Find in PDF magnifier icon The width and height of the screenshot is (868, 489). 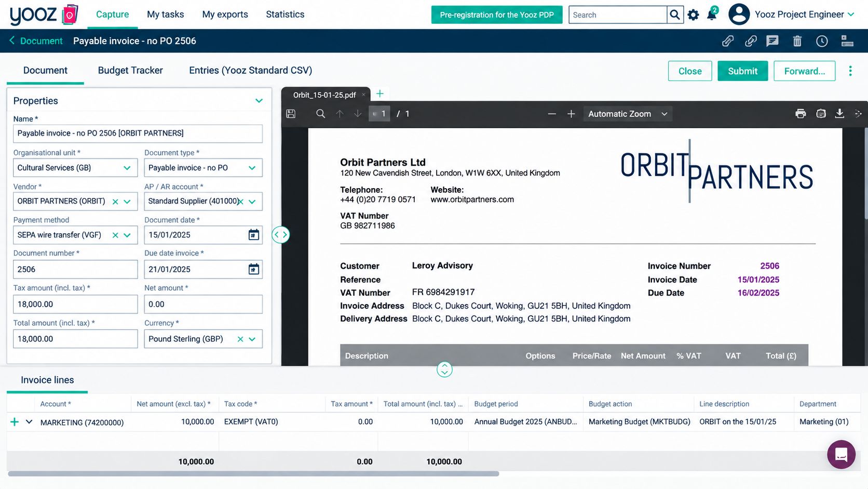[x=321, y=114]
